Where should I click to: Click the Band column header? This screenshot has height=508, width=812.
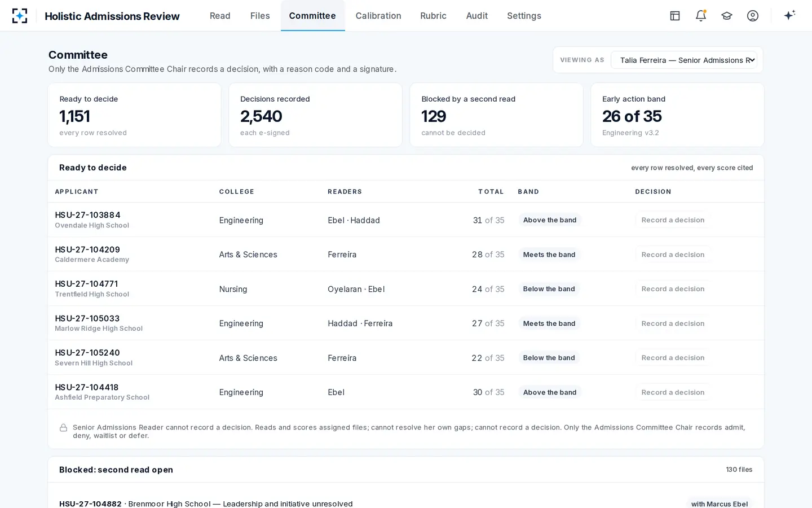pyautogui.click(x=528, y=192)
